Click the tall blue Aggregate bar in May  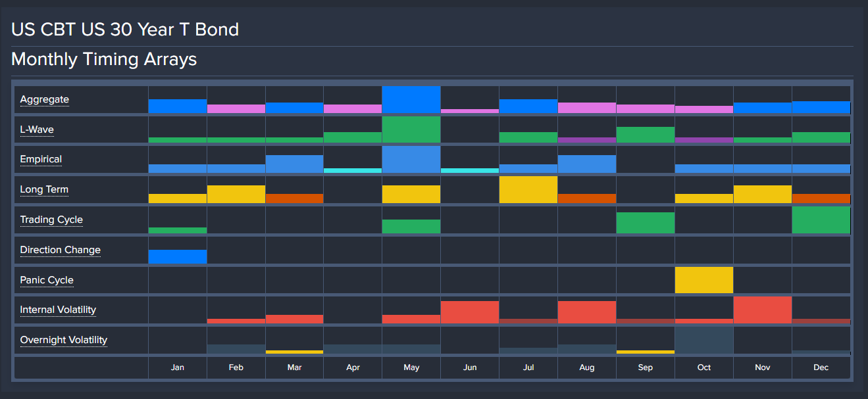(411, 100)
